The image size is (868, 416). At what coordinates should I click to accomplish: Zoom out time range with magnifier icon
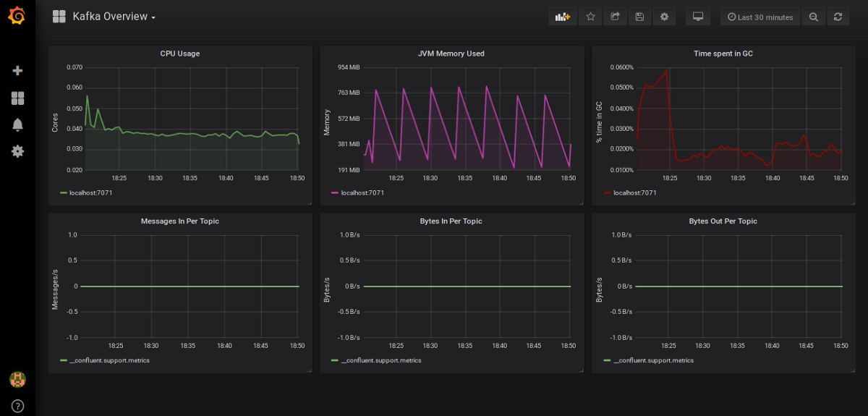[814, 17]
